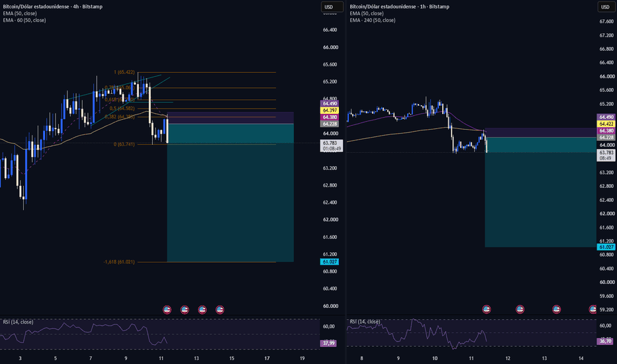This screenshot has height=364, width=617.
Task: Select the EMA · 60 (50, close) legend
Action: (x=24, y=20)
